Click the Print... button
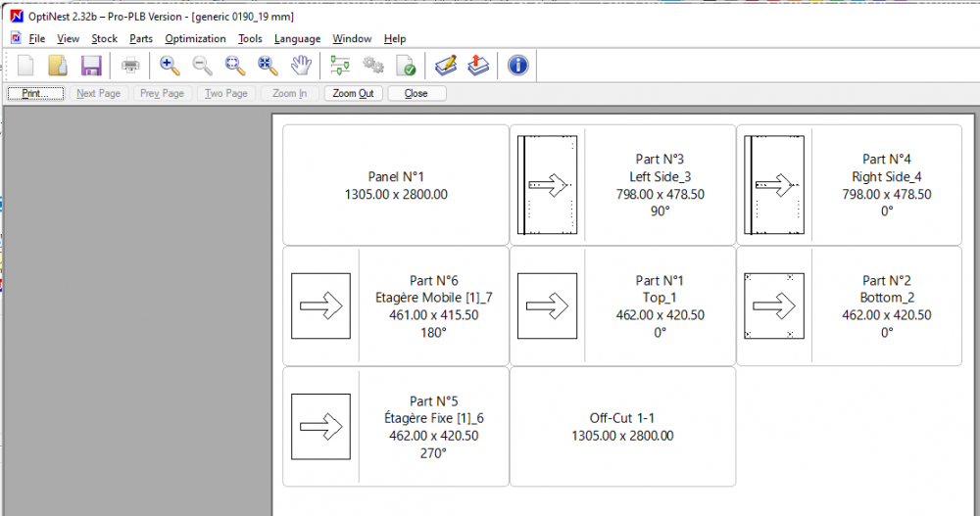This screenshot has height=516, width=980. (35, 93)
